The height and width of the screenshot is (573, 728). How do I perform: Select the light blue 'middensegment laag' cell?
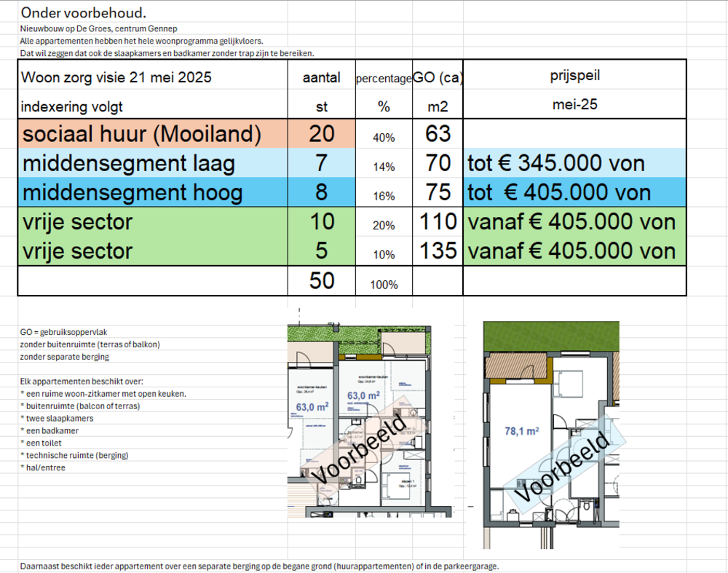click(x=129, y=164)
